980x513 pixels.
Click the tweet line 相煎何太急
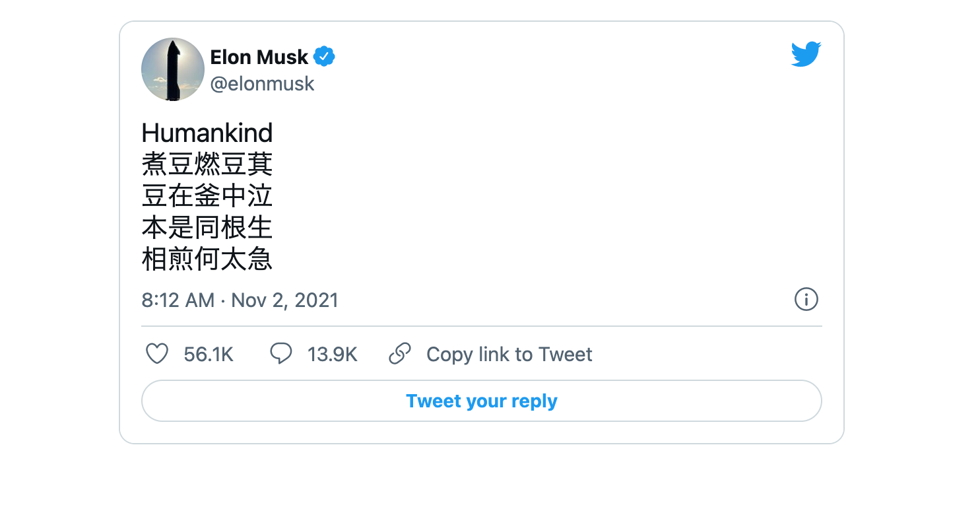[x=207, y=260]
